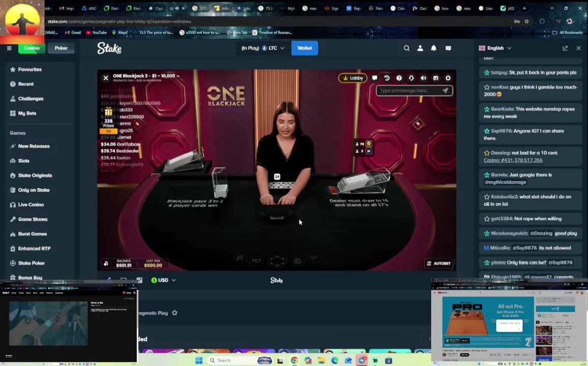This screenshot has height=366, width=588.
Task: Open the Wallet button
Action: [x=304, y=48]
